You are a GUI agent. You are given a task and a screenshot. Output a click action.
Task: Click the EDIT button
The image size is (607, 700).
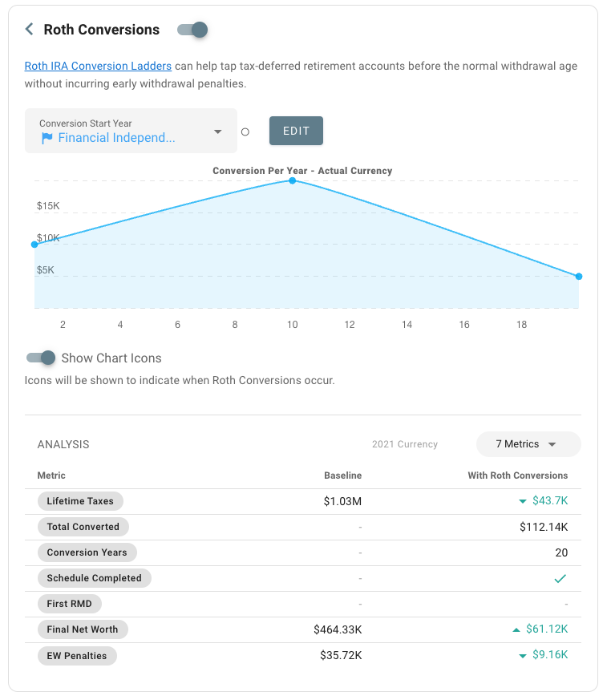point(296,130)
